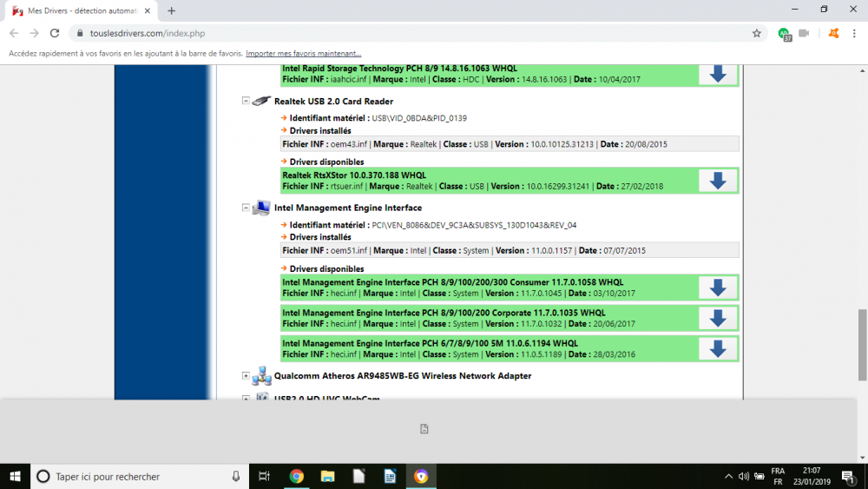Download Intel Management Engine 5M 11.0.6.1194

[718, 349]
